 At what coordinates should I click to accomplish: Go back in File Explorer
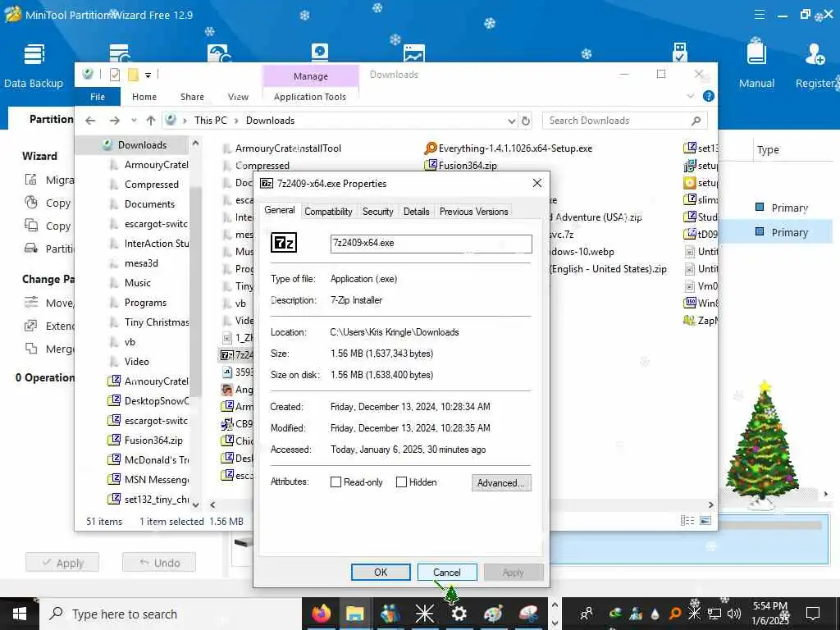point(90,121)
